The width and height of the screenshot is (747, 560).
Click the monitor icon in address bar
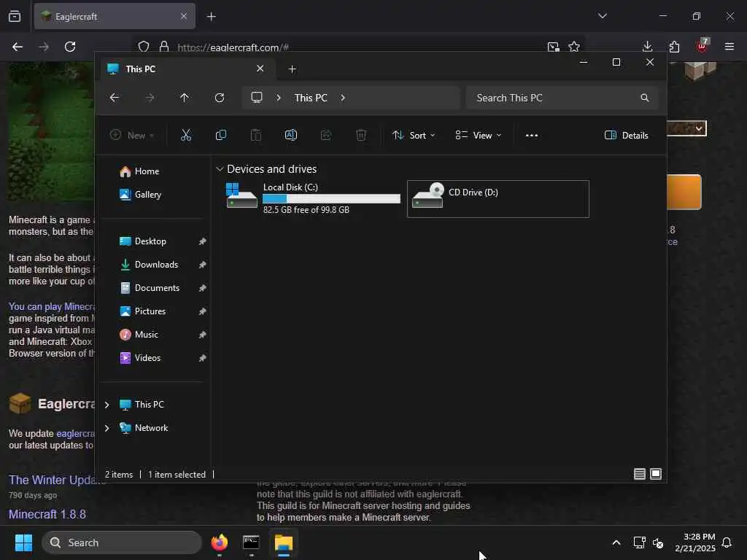[x=257, y=98]
